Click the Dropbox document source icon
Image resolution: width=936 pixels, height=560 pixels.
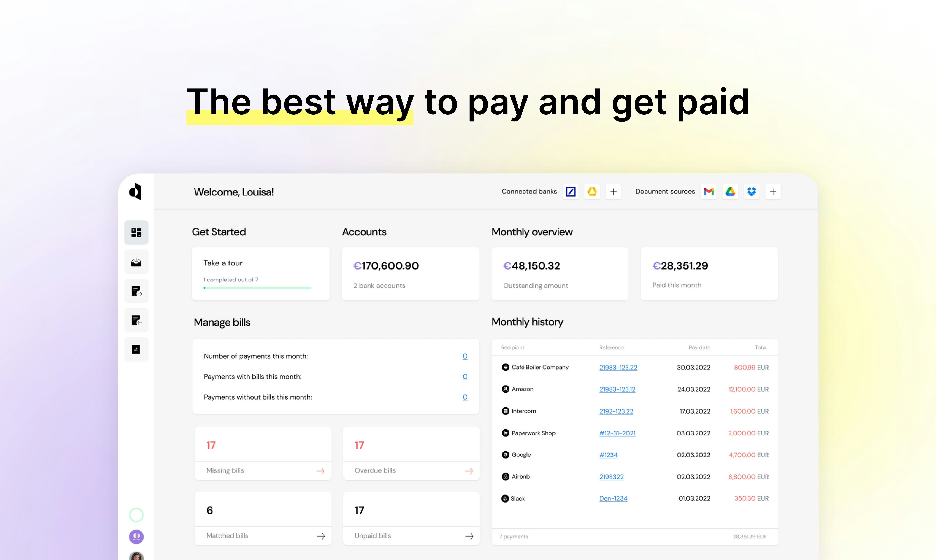(751, 192)
